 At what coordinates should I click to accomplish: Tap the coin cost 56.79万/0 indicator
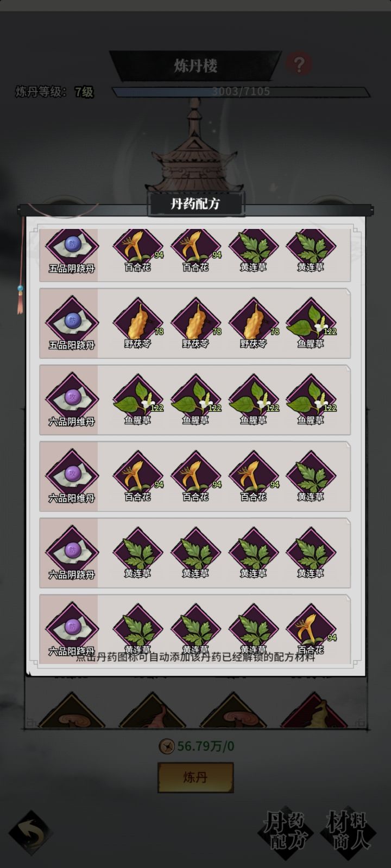tap(197, 746)
